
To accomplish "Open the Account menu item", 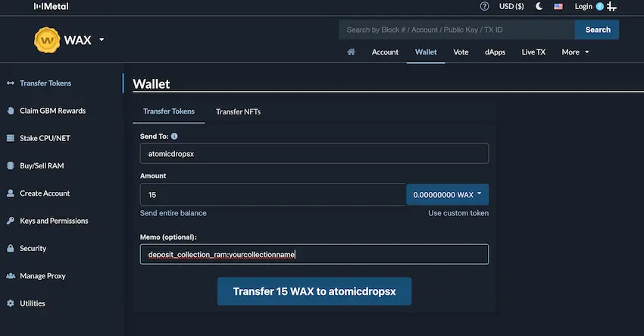I will click(x=385, y=52).
